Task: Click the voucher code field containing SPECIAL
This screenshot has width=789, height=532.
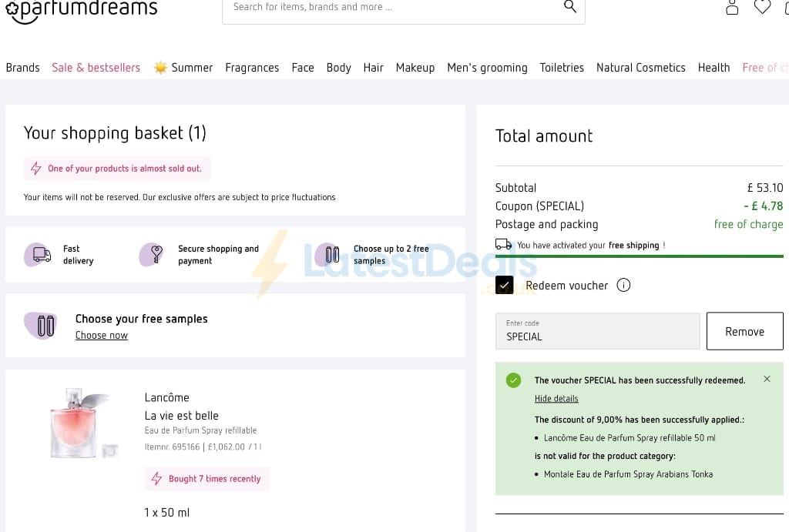Action: 597,331
